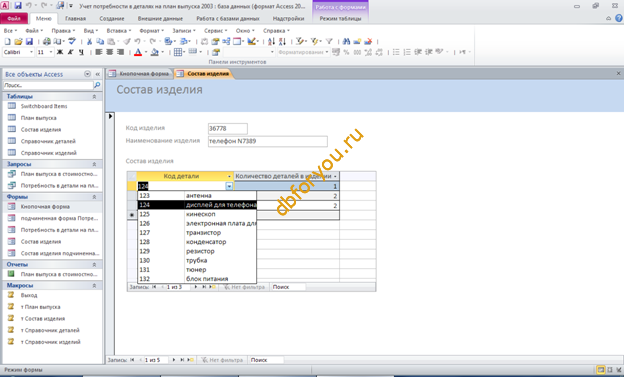Select 125 кинескоп in the dropdown list
624x377 pixels.
click(197, 214)
